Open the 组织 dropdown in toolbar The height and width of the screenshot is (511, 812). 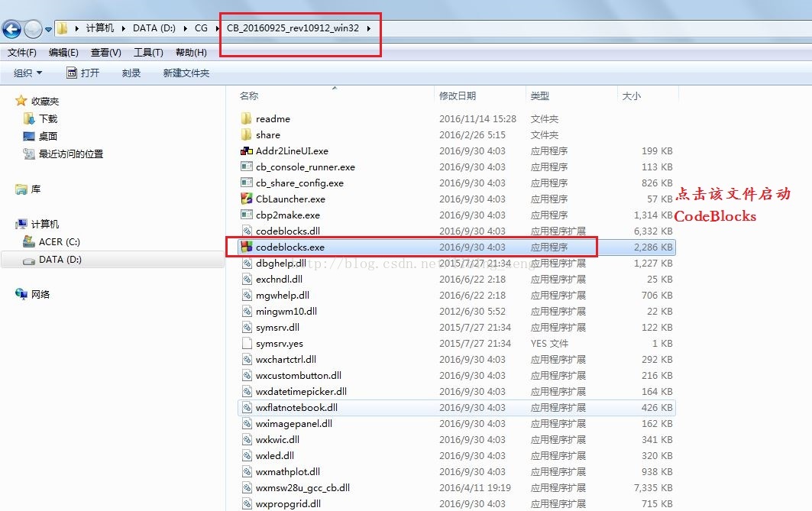point(28,73)
